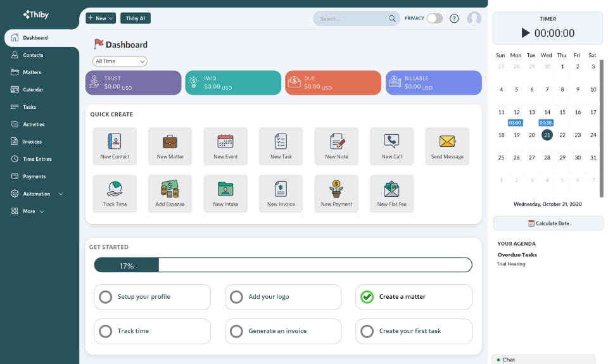
Task: Log a New Call from quick create
Action: (391, 146)
